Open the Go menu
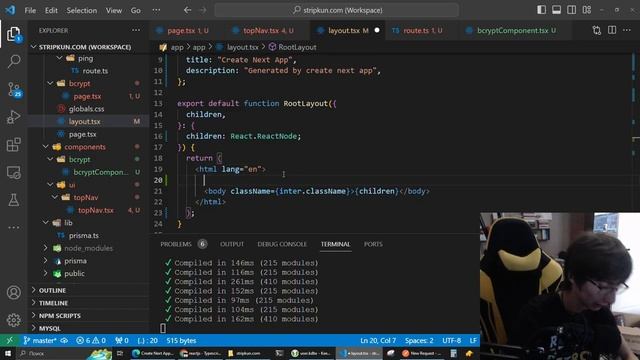640x360 pixels. (136, 10)
